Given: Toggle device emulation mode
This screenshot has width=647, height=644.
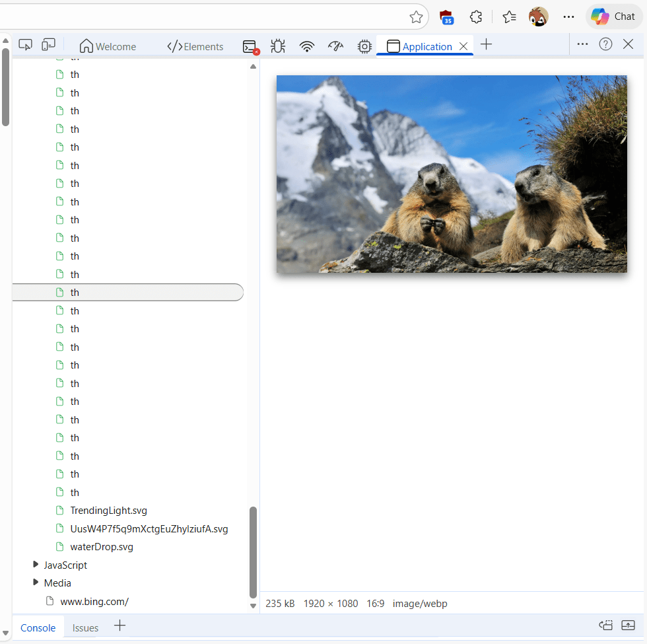Looking at the screenshot, I should 48,45.
